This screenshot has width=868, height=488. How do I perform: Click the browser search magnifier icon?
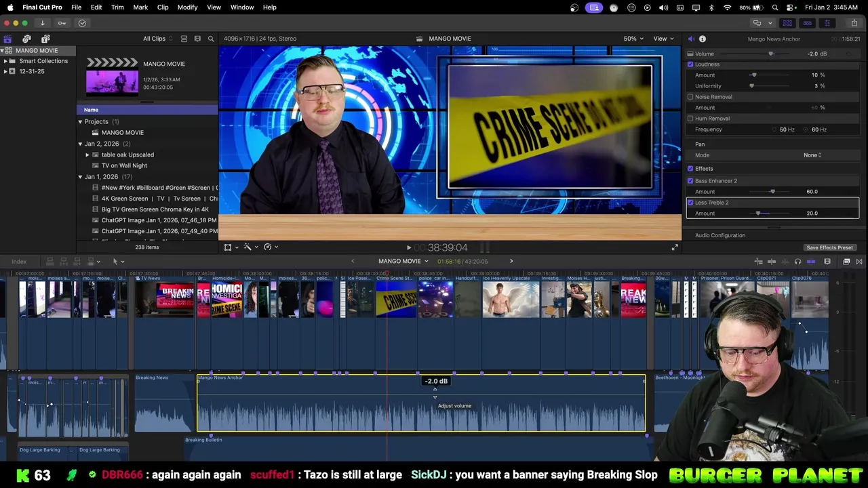click(211, 39)
